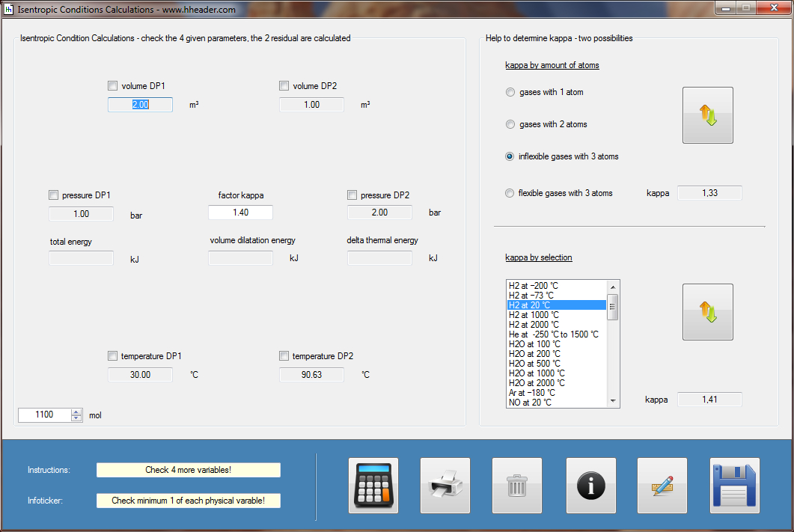Save using the floppy disk icon
This screenshot has height=532, width=794.
(x=735, y=486)
